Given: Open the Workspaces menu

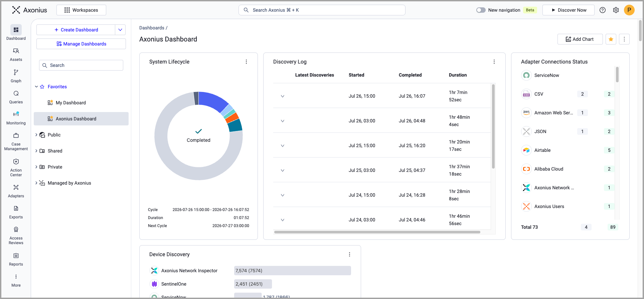Looking at the screenshot, I should [81, 10].
